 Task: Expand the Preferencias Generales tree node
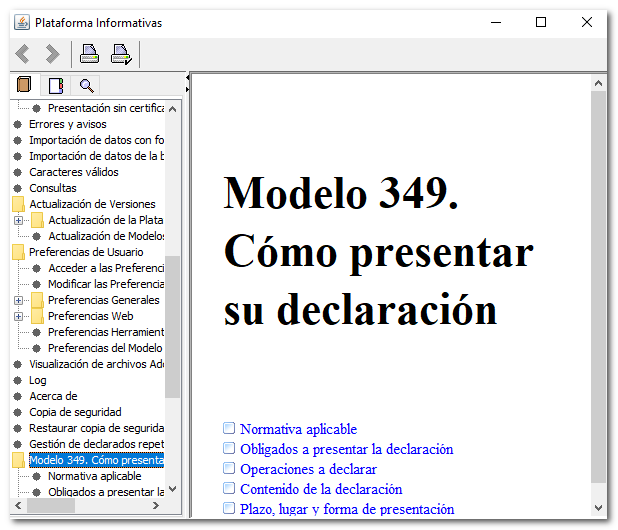pos(19,300)
